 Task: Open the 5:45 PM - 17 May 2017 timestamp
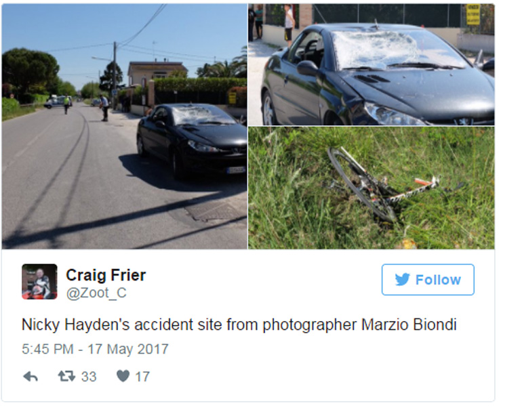point(95,349)
